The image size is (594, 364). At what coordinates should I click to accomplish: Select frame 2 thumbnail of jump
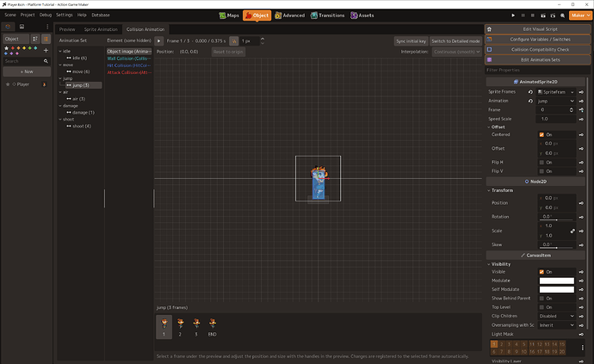pos(180,327)
